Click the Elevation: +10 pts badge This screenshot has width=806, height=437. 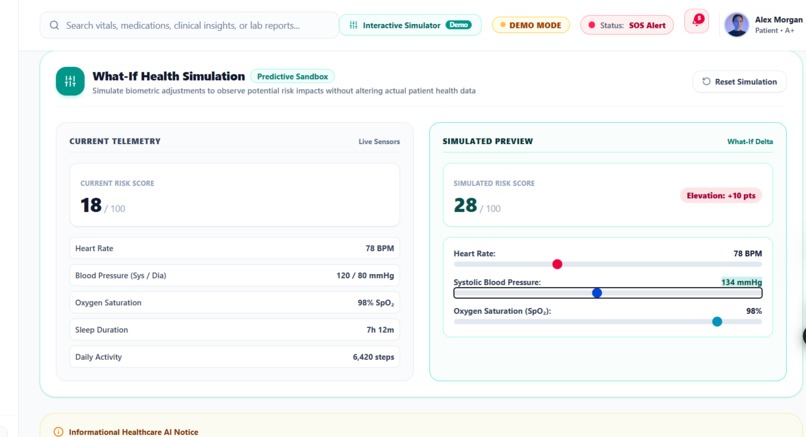[721, 196]
